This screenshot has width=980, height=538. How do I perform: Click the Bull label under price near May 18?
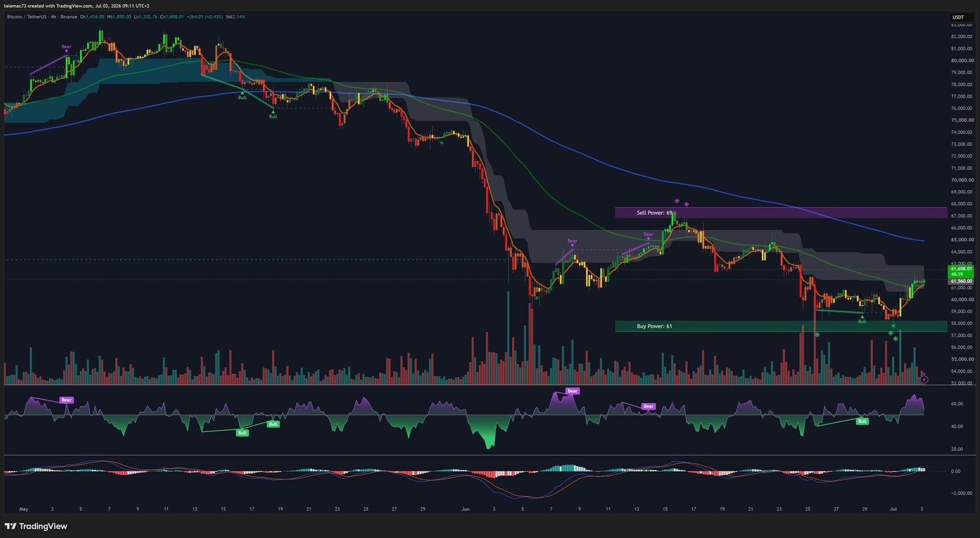[x=273, y=116]
